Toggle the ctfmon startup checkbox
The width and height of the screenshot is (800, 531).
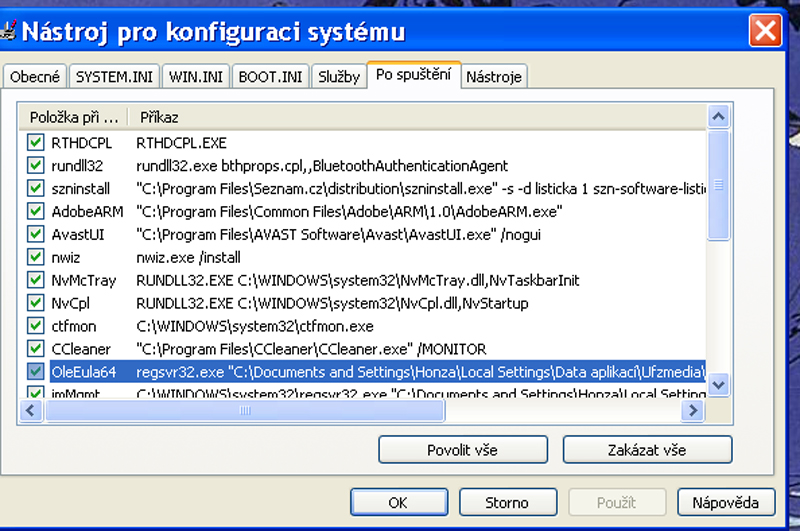36,326
